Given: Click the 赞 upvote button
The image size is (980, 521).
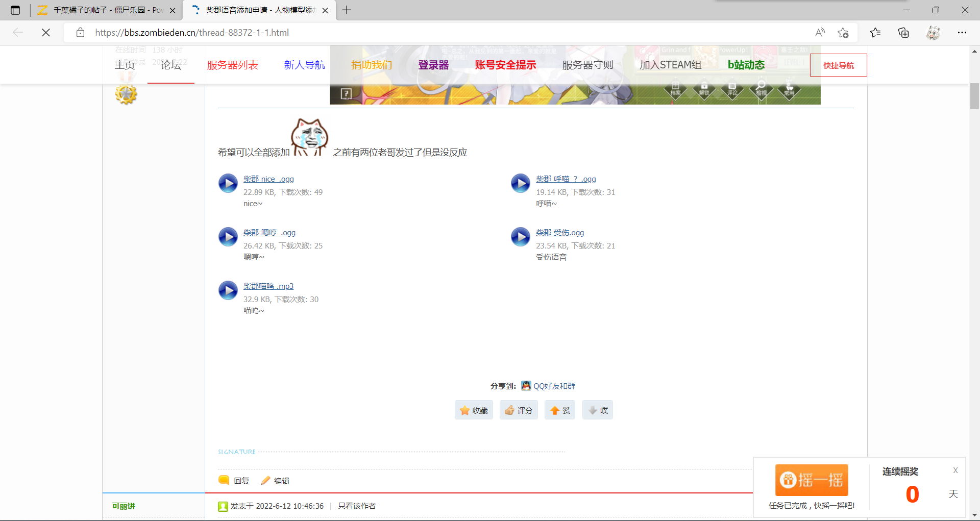Looking at the screenshot, I should click(560, 410).
